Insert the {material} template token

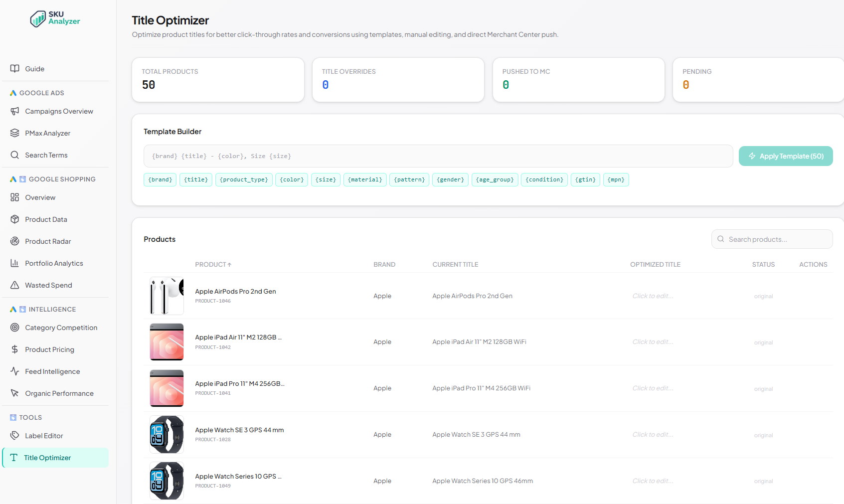[x=365, y=179]
